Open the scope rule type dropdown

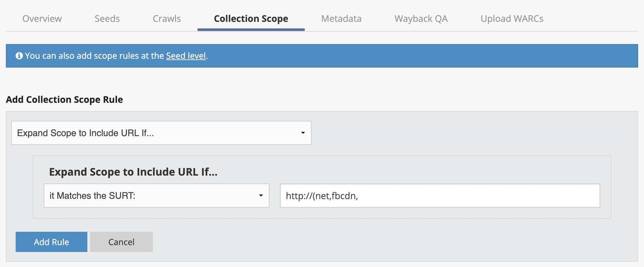click(161, 133)
